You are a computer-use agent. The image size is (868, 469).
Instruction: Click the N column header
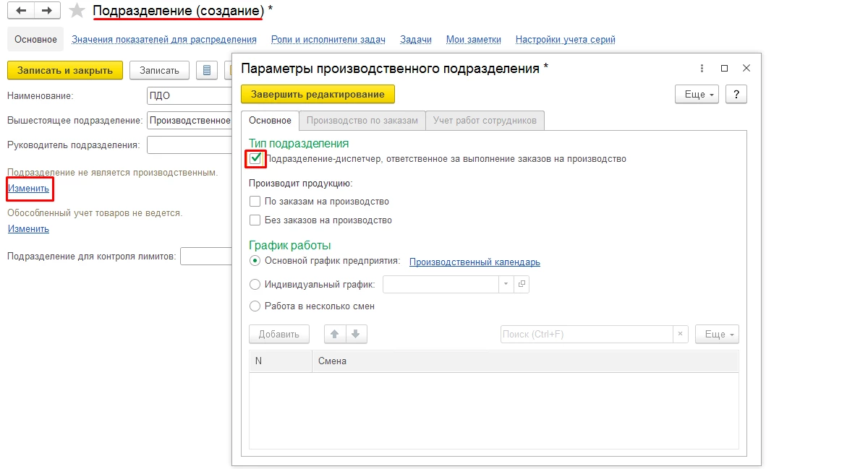click(281, 361)
